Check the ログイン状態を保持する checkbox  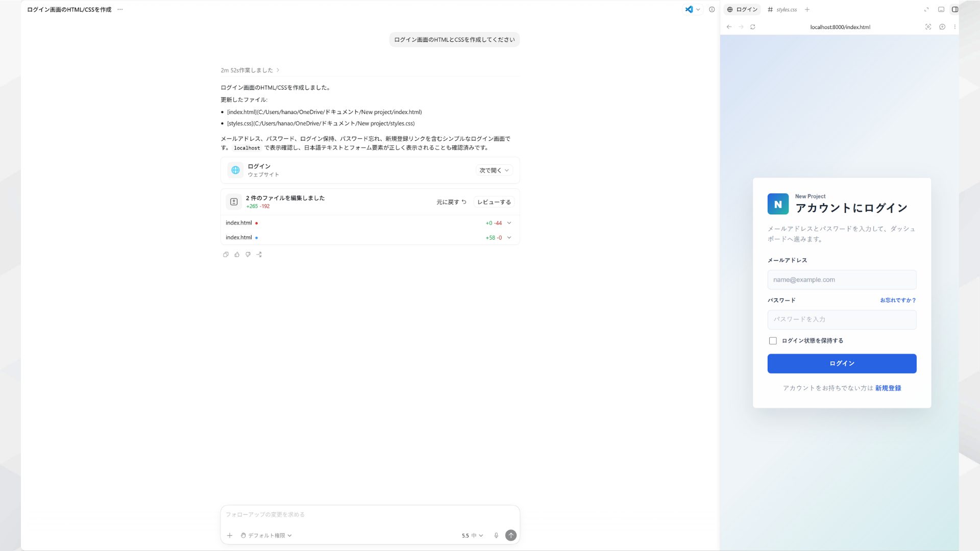point(773,341)
